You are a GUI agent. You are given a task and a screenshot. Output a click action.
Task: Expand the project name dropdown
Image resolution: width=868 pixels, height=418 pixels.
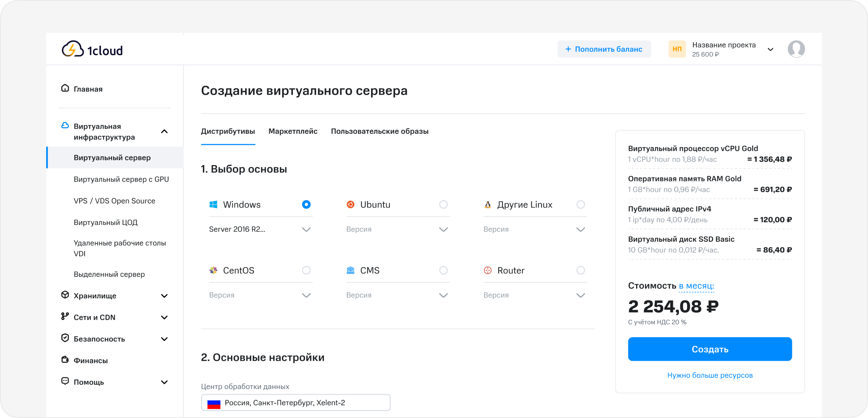point(770,50)
